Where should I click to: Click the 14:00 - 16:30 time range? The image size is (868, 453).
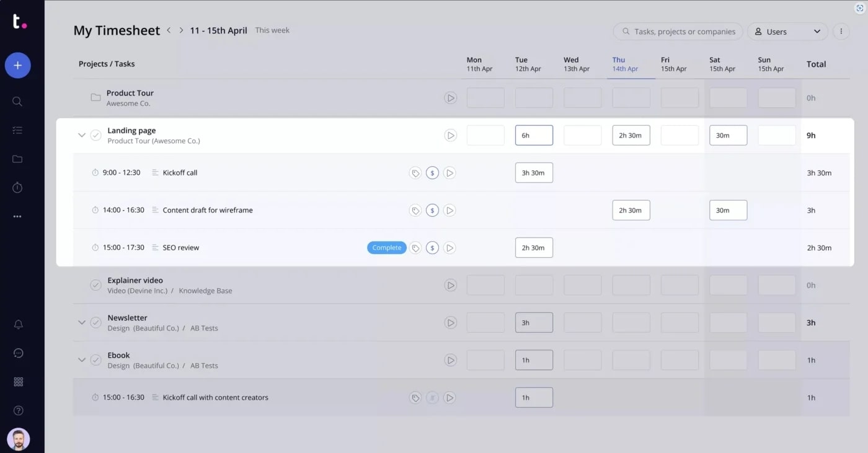[123, 210]
